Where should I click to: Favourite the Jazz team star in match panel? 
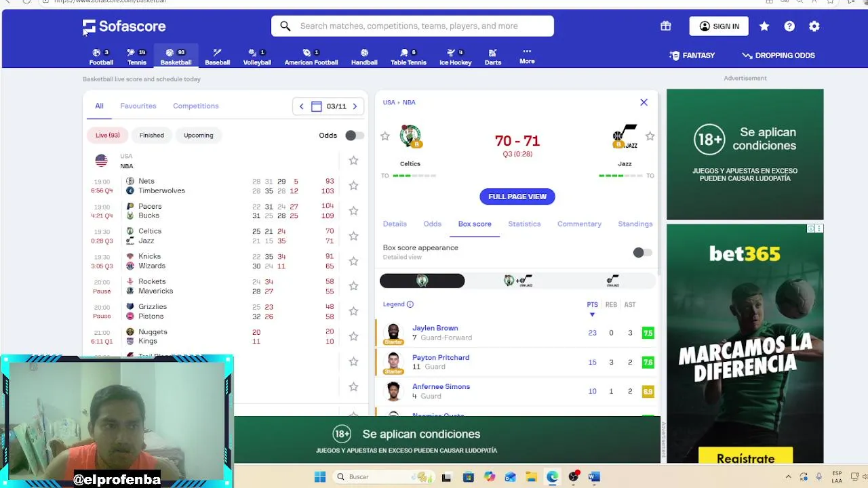pos(650,136)
